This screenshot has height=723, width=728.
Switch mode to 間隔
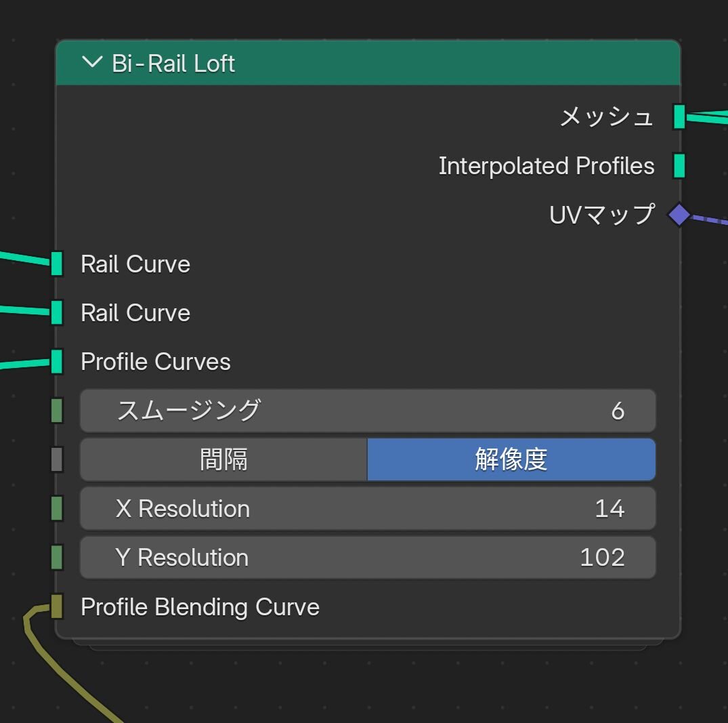pos(223,459)
